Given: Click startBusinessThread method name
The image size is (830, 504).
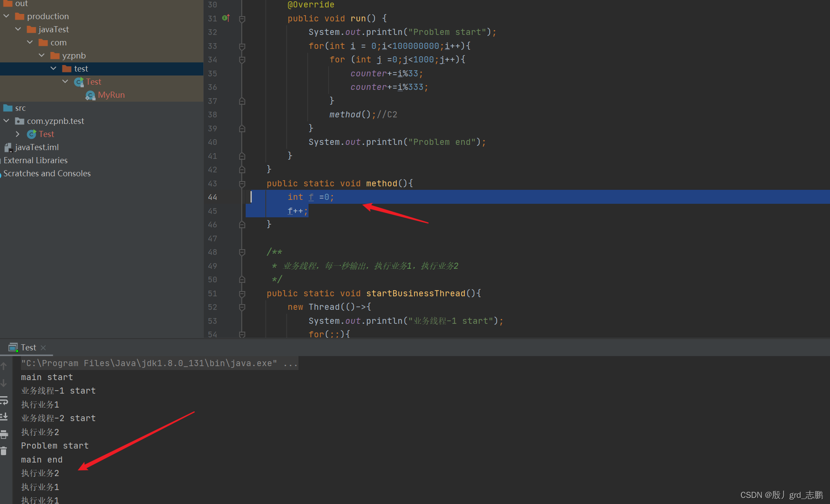Looking at the screenshot, I should 416,293.
